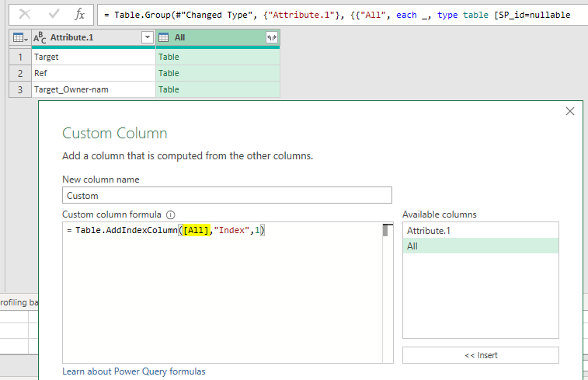Click the formula info icon
The width and height of the screenshot is (588, 380).
tap(171, 215)
